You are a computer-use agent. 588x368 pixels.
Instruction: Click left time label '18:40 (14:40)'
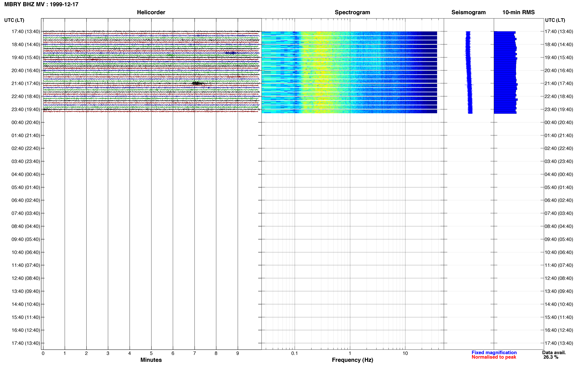(26, 45)
